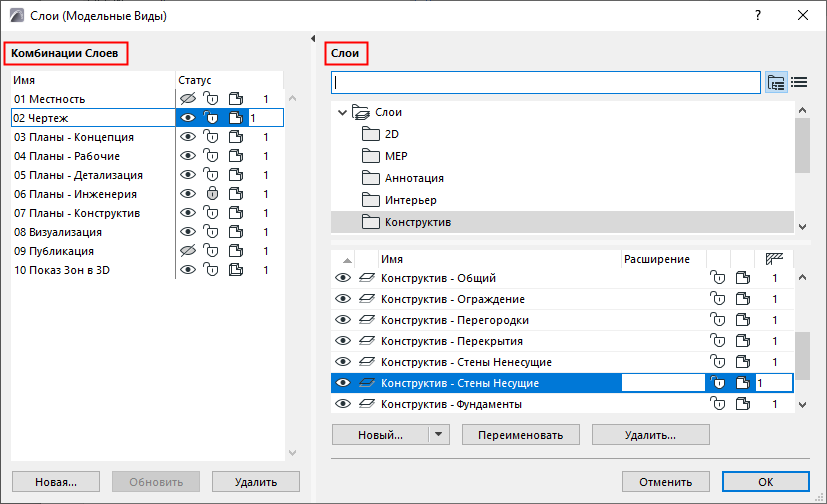
Task: Click layer type icon of Конструктив - Перегородки
Action: click(367, 321)
